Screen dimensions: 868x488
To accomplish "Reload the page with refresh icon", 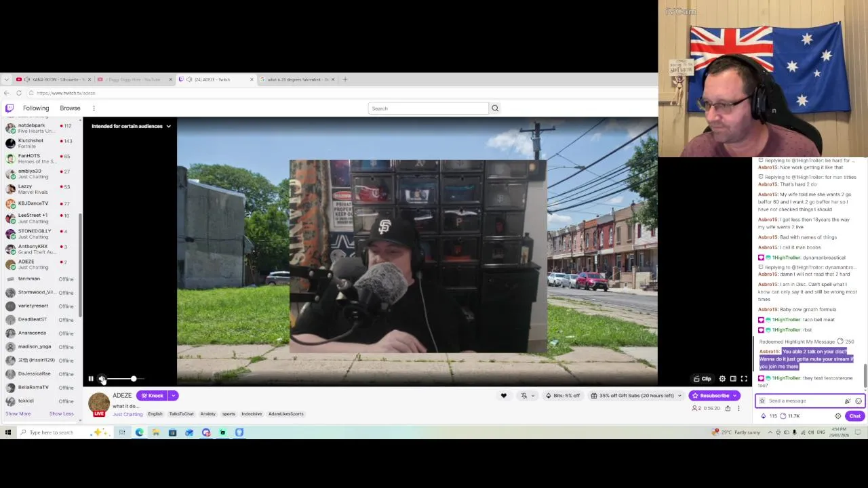I will 19,93.
